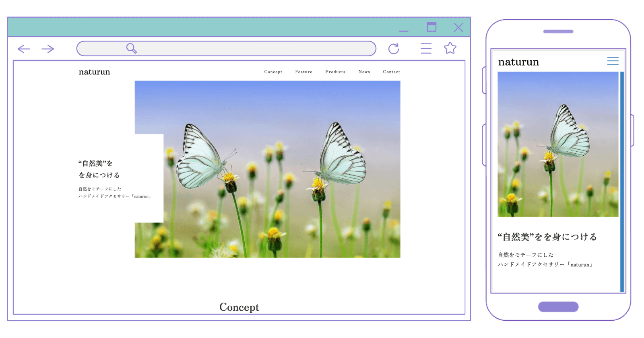
Task: Click inside the browser address bar
Action: click(x=226, y=48)
